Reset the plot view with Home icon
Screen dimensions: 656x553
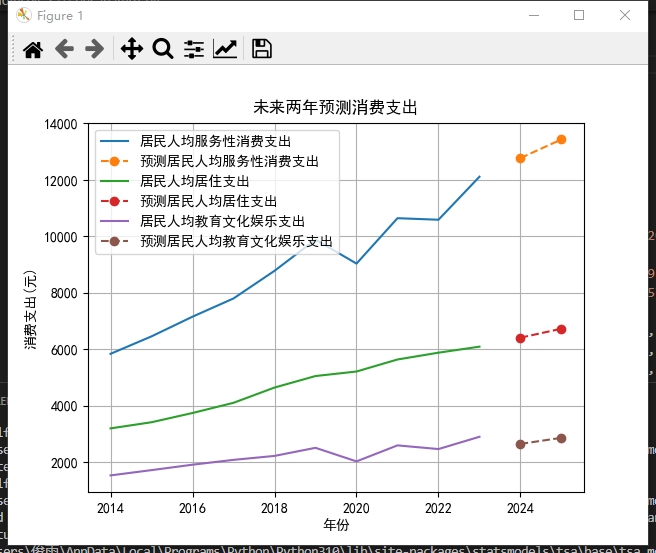click(x=33, y=49)
